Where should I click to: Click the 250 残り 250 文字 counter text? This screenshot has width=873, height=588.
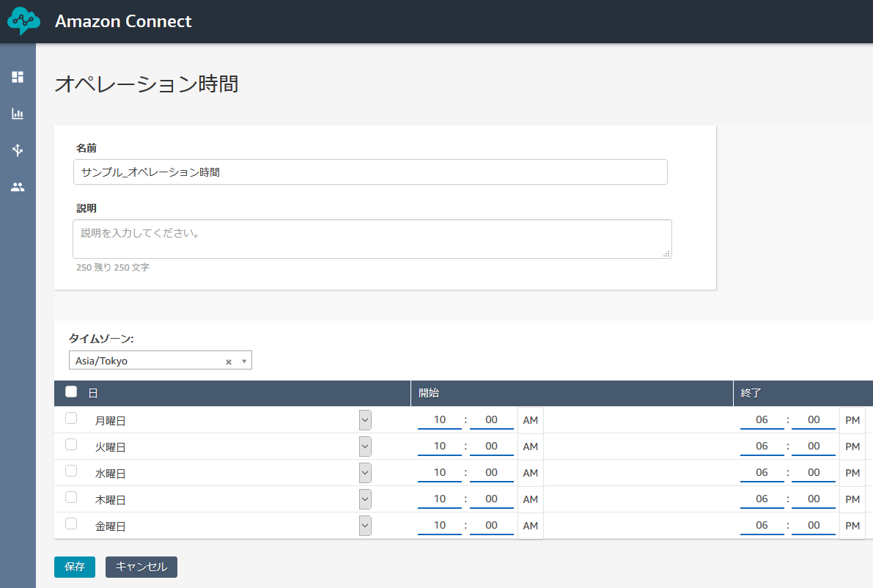113,268
